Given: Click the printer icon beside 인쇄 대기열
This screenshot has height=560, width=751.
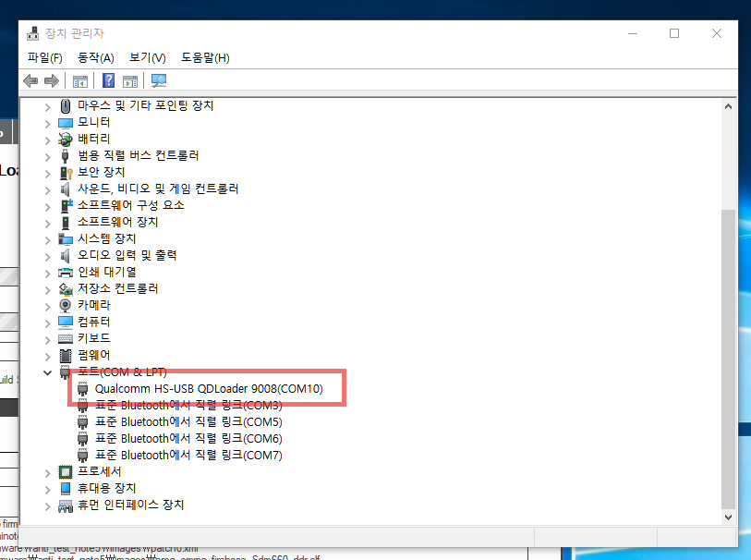Looking at the screenshot, I should [66, 273].
